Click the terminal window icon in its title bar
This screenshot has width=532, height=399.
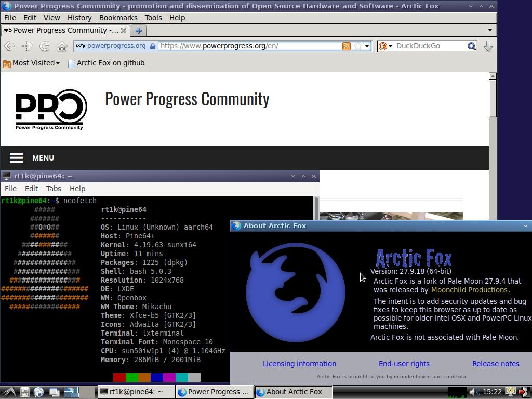pyautogui.click(x=6, y=176)
